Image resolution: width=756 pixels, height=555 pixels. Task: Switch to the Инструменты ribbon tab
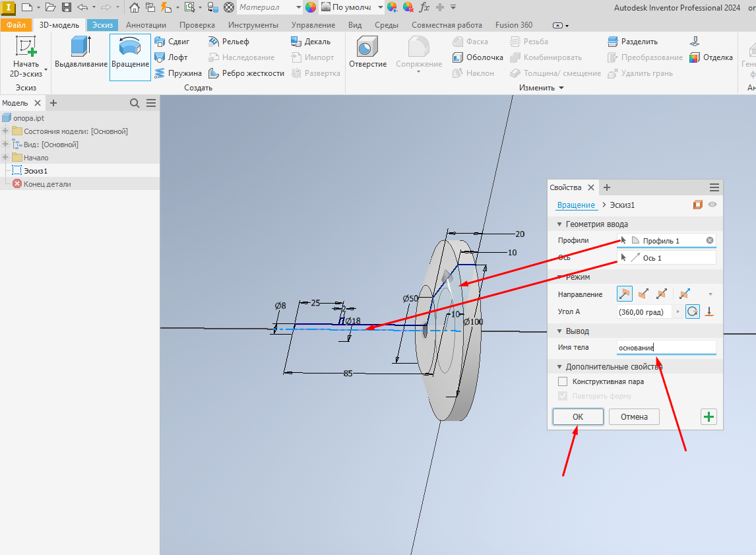pos(253,25)
